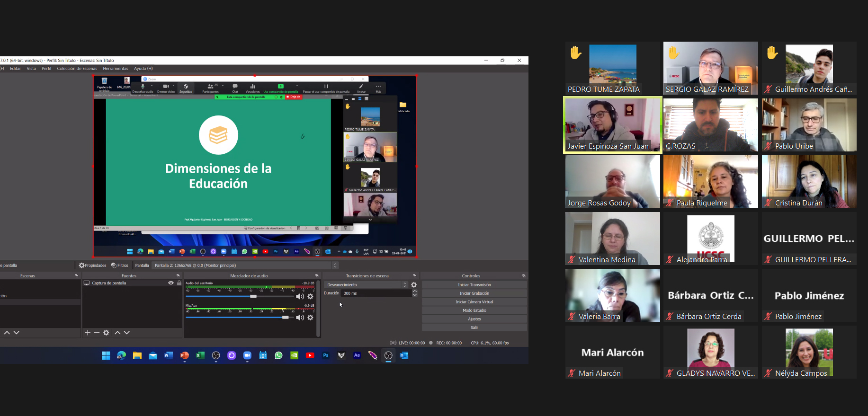Click the Duración 300 ms field
Viewport: 868px width, 416px height.
pos(376,293)
